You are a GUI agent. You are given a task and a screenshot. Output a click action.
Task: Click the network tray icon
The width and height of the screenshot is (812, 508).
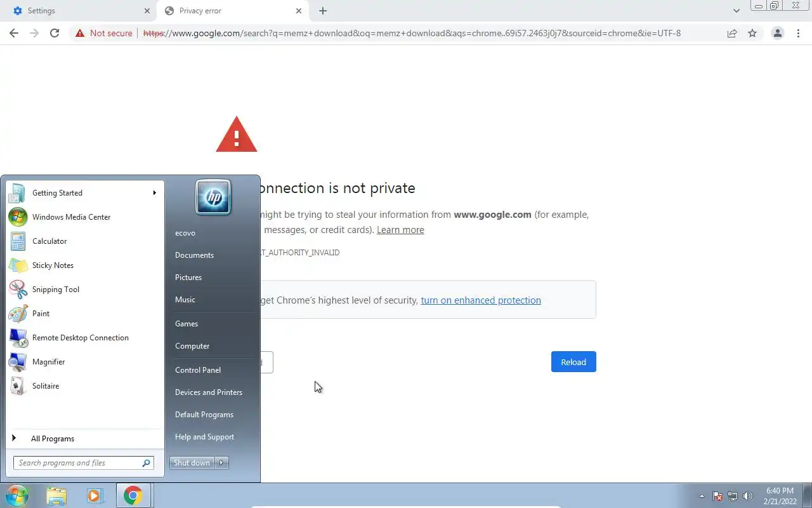click(733, 496)
